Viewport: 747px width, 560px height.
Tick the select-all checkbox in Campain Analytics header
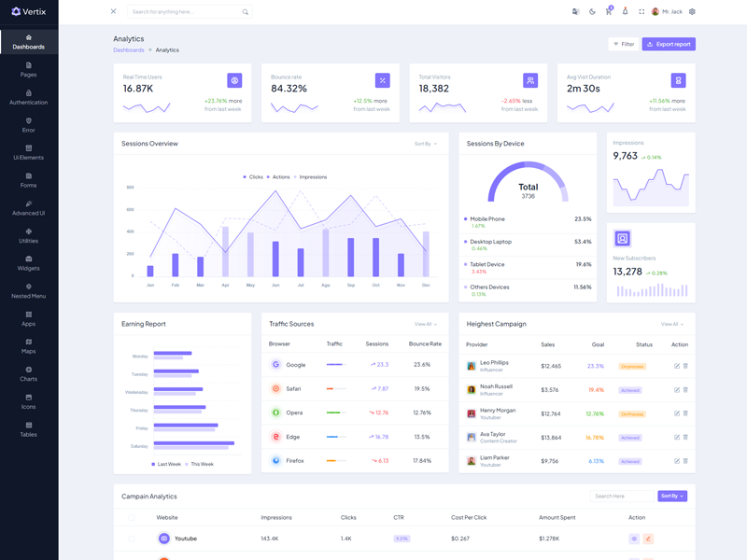tap(131, 517)
